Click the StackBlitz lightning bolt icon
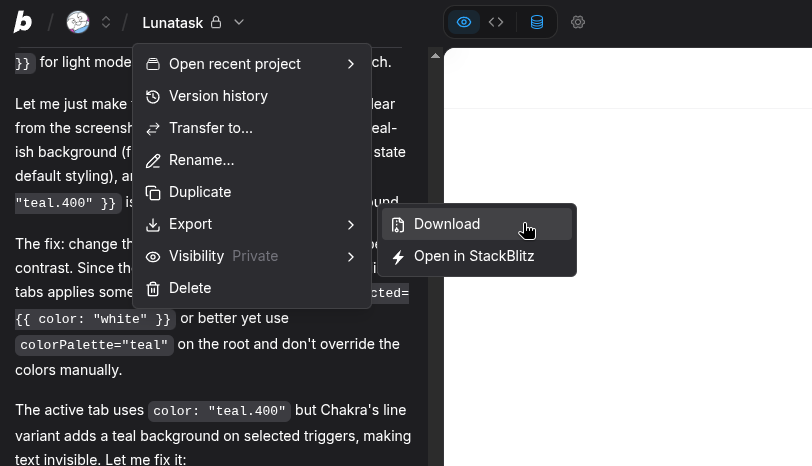This screenshot has height=466, width=812. point(398,257)
